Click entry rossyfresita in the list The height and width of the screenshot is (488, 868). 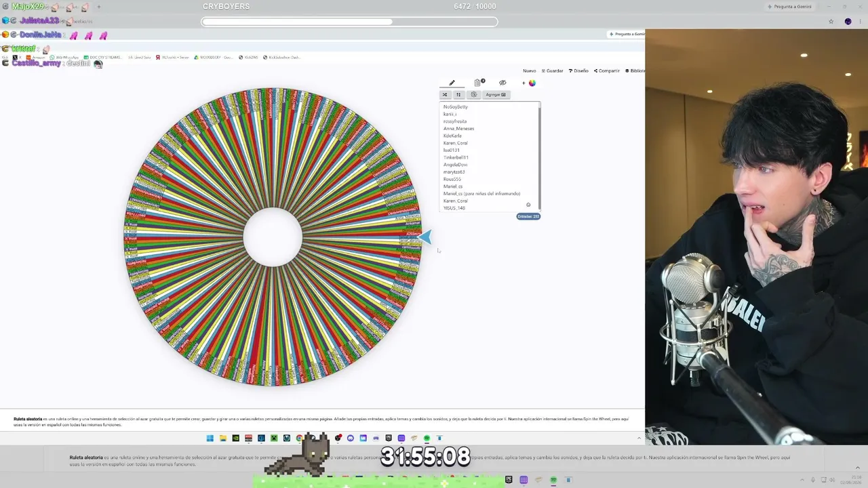click(455, 121)
